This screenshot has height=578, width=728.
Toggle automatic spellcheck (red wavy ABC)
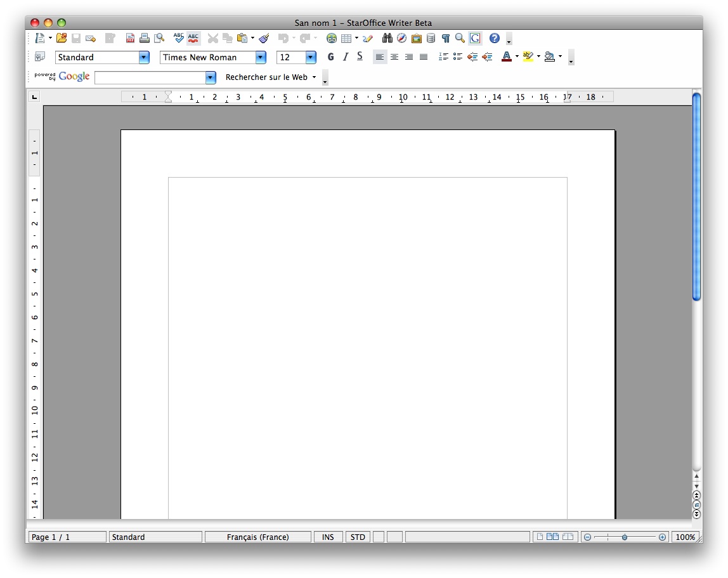(193, 38)
